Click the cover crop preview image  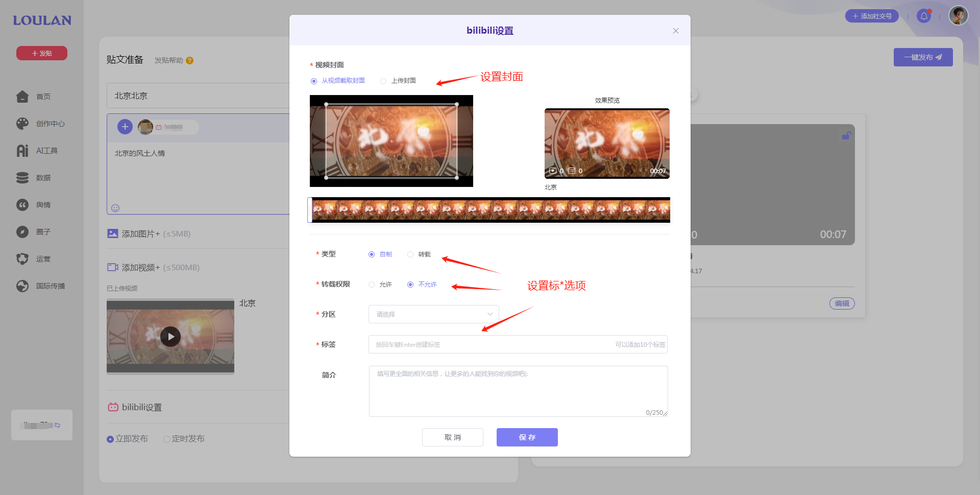(391, 141)
